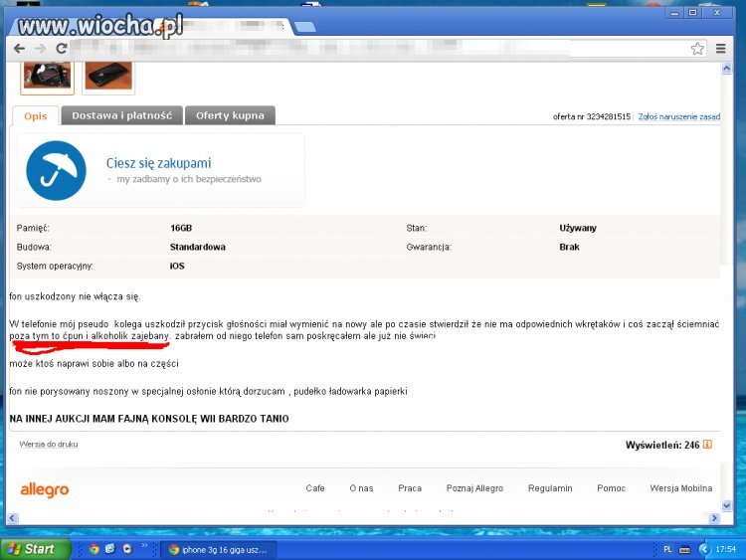Screen dimensions: 746x560
Task: Maximize the Chrome window
Action: tap(693, 13)
